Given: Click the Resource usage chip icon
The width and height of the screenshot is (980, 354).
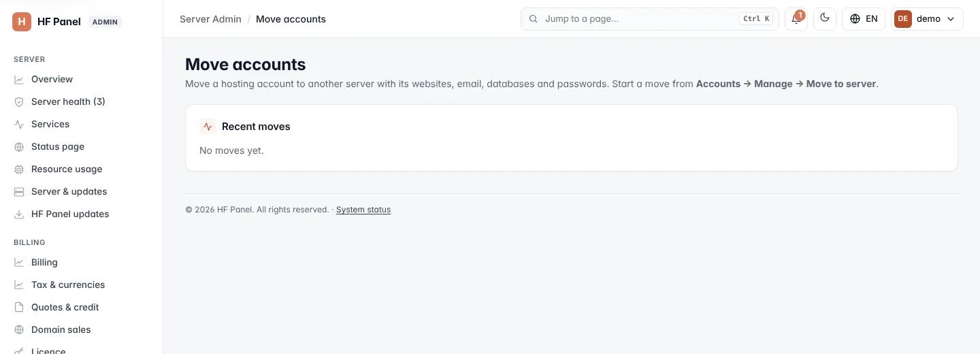Looking at the screenshot, I should coord(19,169).
